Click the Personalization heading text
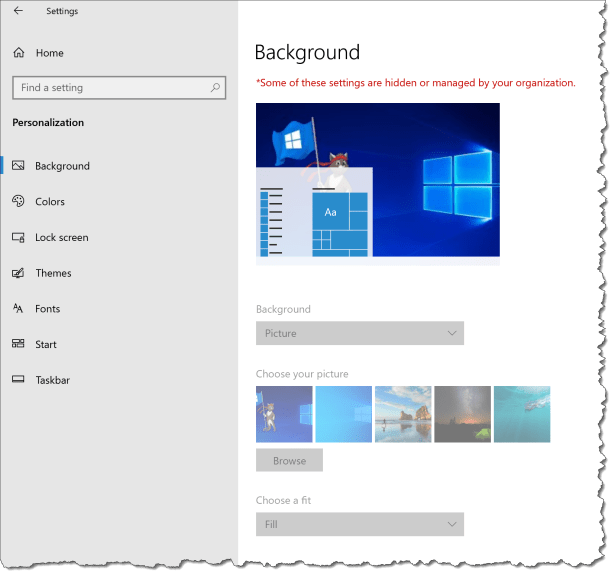The width and height of the screenshot is (615, 576). coord(48,123)
